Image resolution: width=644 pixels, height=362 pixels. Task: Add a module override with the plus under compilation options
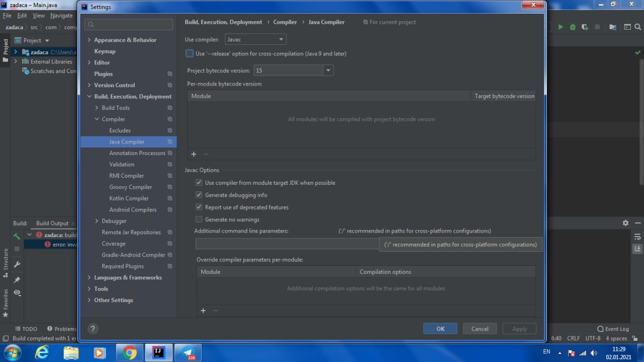pyautogui.click(x=203, y=311)
